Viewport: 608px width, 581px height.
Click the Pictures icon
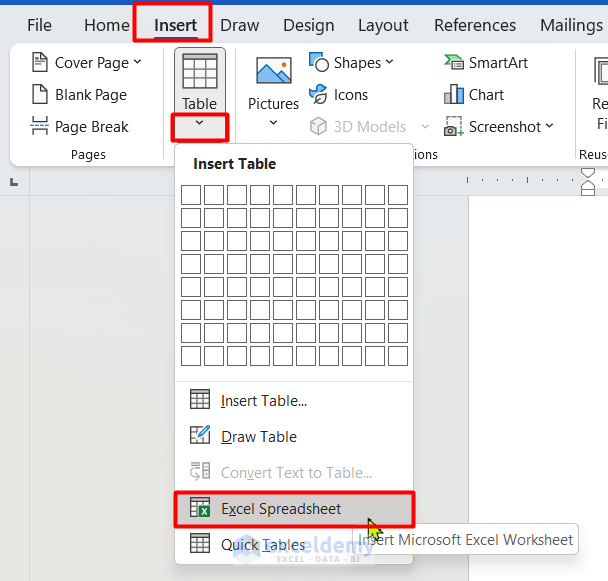tap(274, 71)
